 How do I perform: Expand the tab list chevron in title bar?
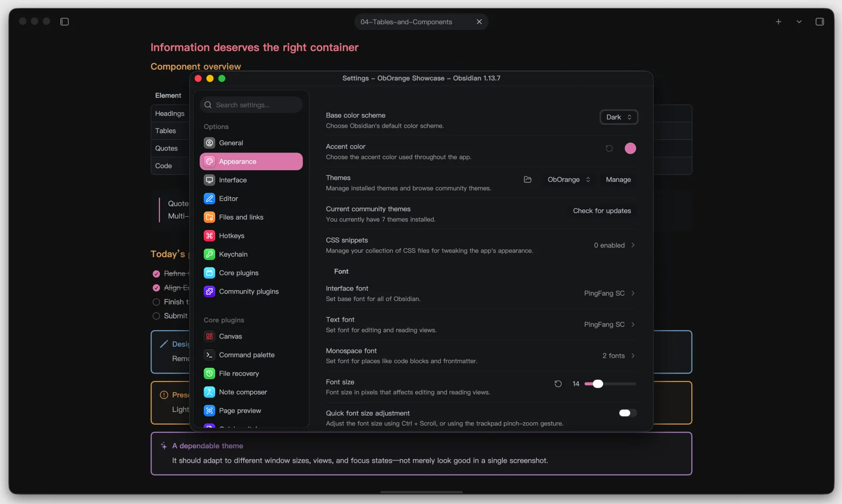(x=799, y=22)
